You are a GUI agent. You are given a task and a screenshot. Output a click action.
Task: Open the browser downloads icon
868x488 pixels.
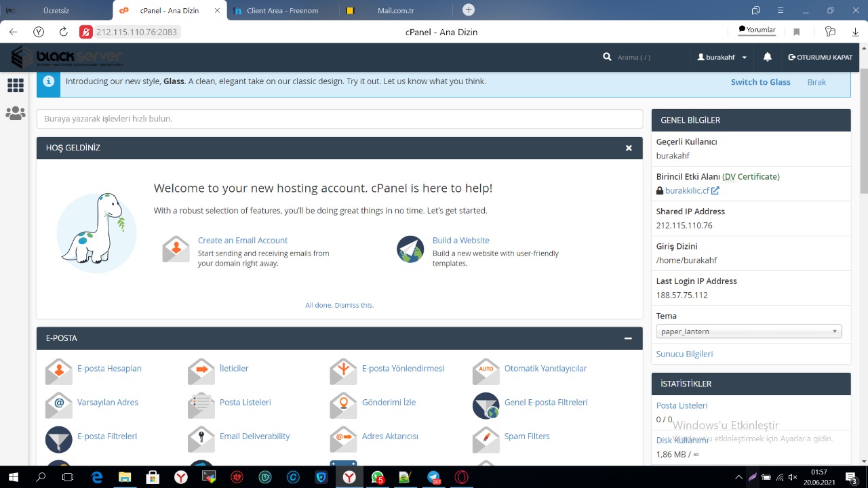tap(855, 32)
